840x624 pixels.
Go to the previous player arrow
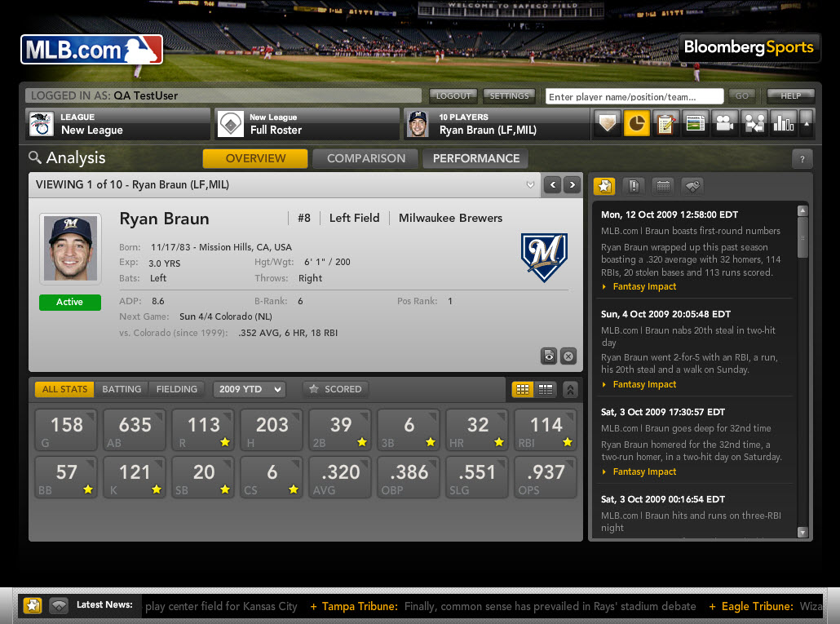[x=553, y=185]
